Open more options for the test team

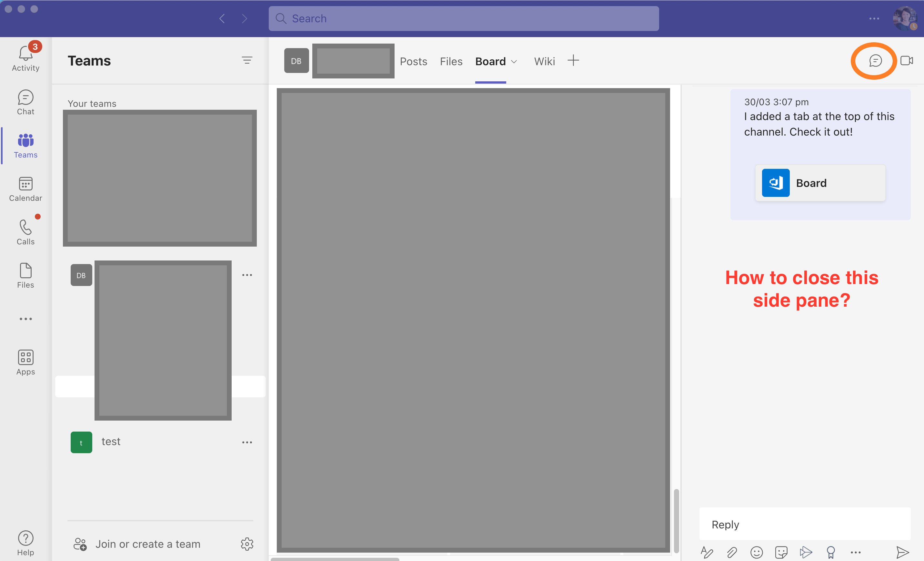click(247, 442)
